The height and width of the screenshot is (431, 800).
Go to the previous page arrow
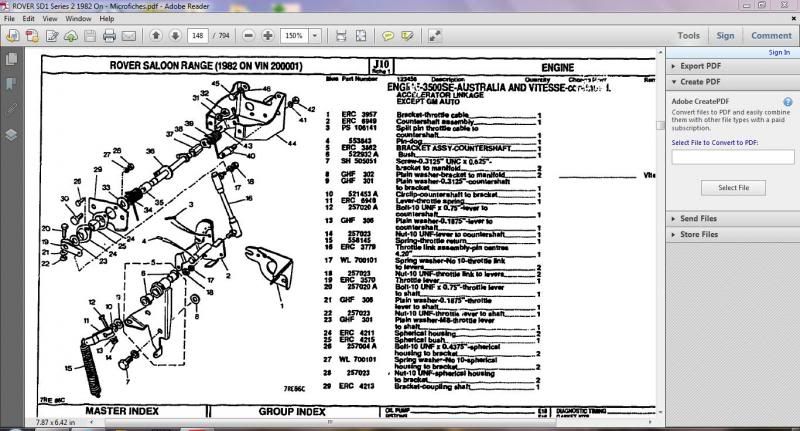coord(156,36)
